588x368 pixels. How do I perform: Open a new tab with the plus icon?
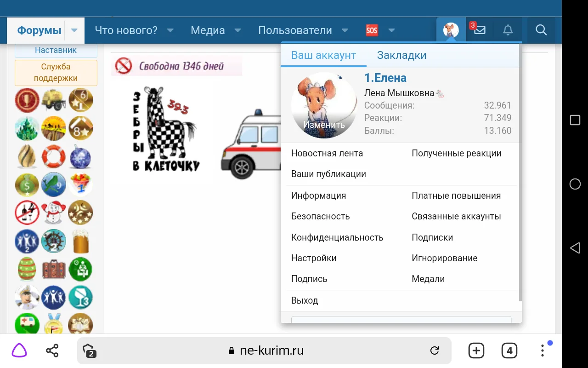tap(476, 350)
